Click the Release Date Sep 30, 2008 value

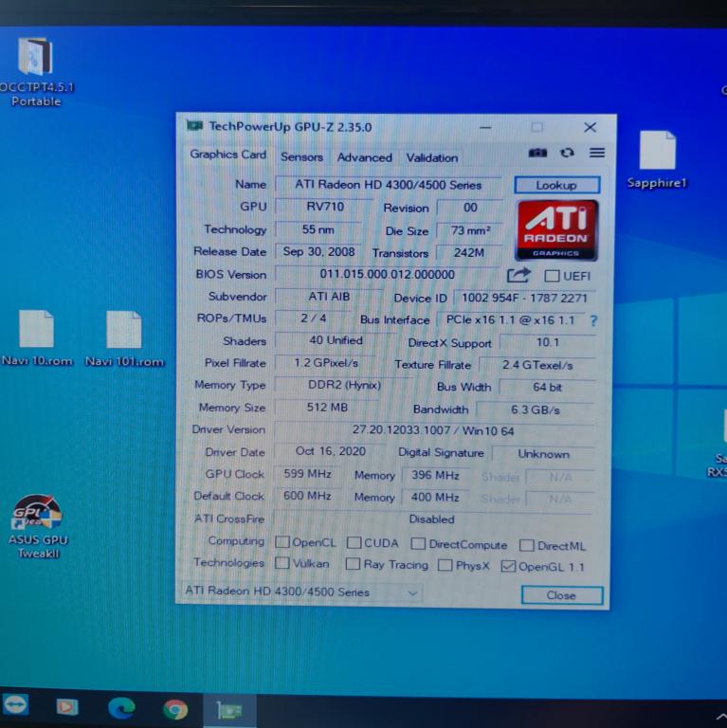(318, 251)
